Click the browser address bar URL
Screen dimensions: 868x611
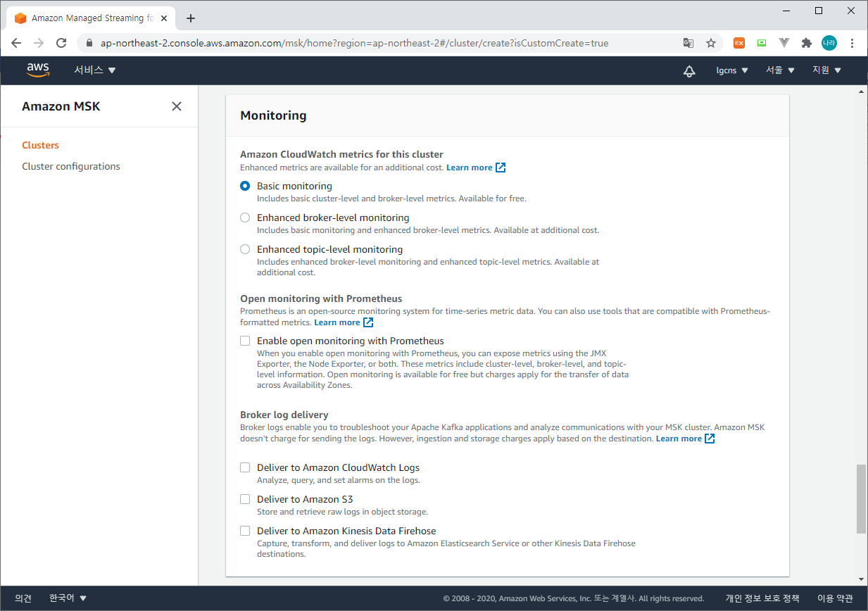[354, 43]
